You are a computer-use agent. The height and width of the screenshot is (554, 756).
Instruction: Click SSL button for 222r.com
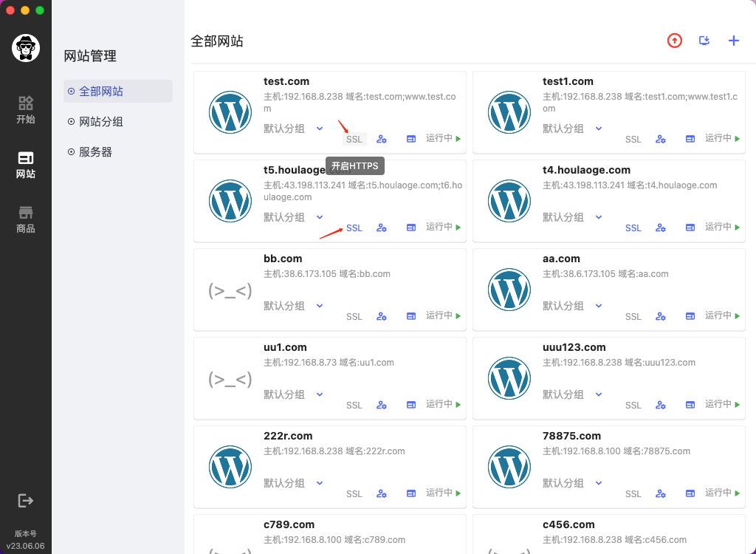(x=354, y=493)
